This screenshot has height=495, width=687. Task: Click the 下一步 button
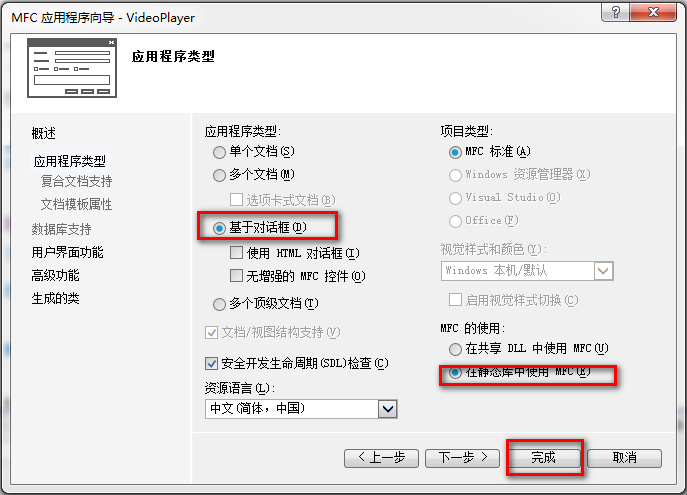pyautogui.click(x=463, y=458)
